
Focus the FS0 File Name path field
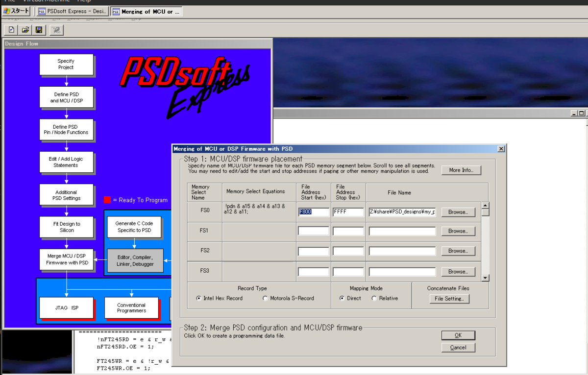402,212
